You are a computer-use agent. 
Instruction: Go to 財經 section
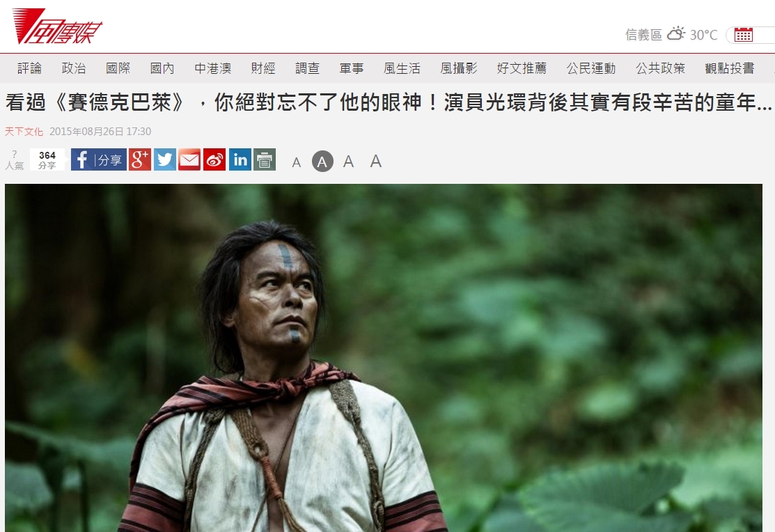click(x=263, y=68)
